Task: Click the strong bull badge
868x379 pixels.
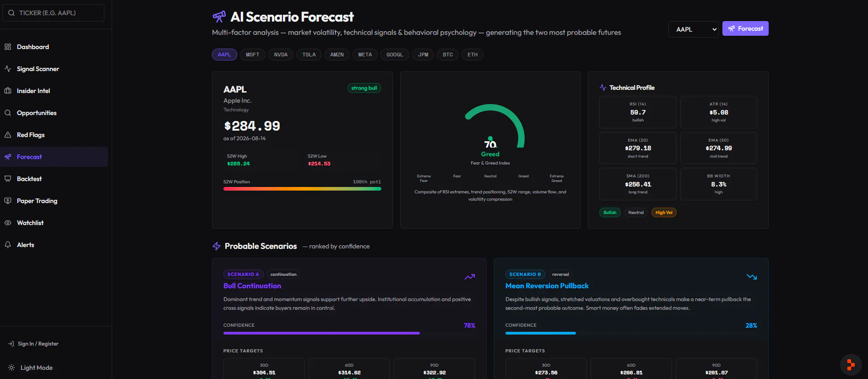Action: (x=364, y=88)
